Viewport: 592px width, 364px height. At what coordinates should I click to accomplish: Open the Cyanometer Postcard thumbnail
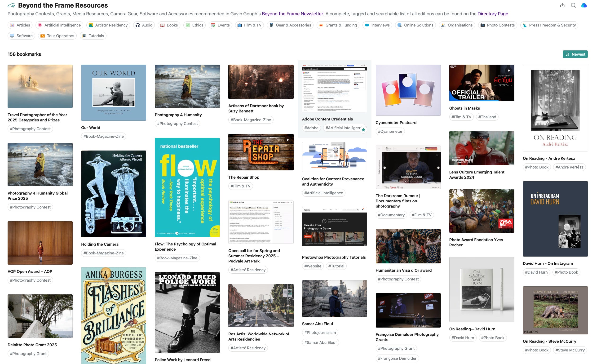click(x=408, y=90)
